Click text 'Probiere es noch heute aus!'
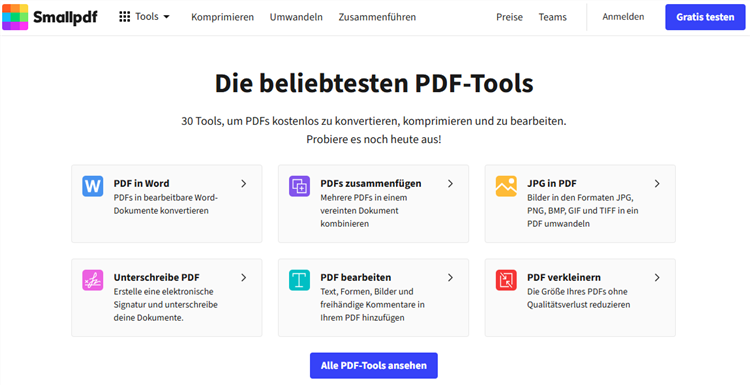Viewport: 750px width, 385px height. tap(374, 141)
